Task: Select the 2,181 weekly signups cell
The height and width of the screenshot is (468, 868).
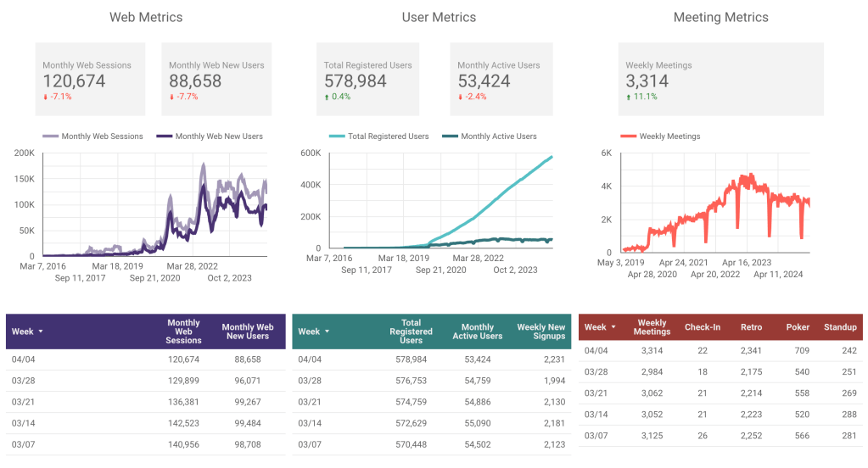Action: coord(554,423)
